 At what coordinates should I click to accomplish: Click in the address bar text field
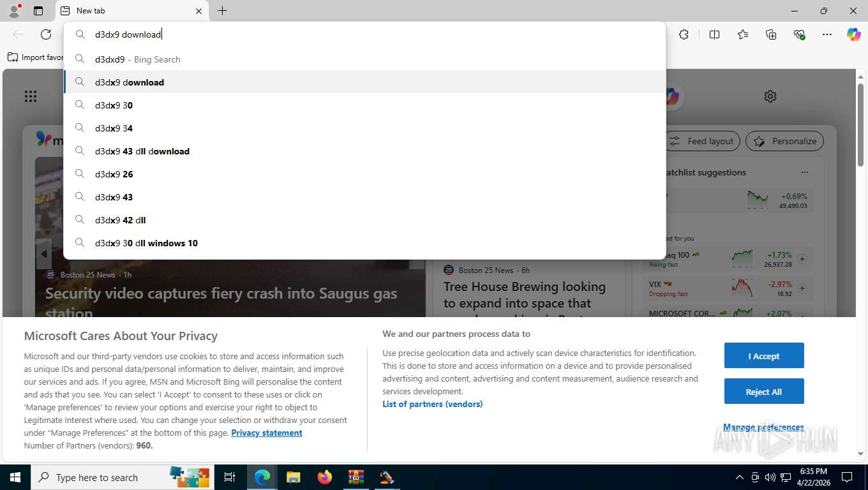point(377,34)
